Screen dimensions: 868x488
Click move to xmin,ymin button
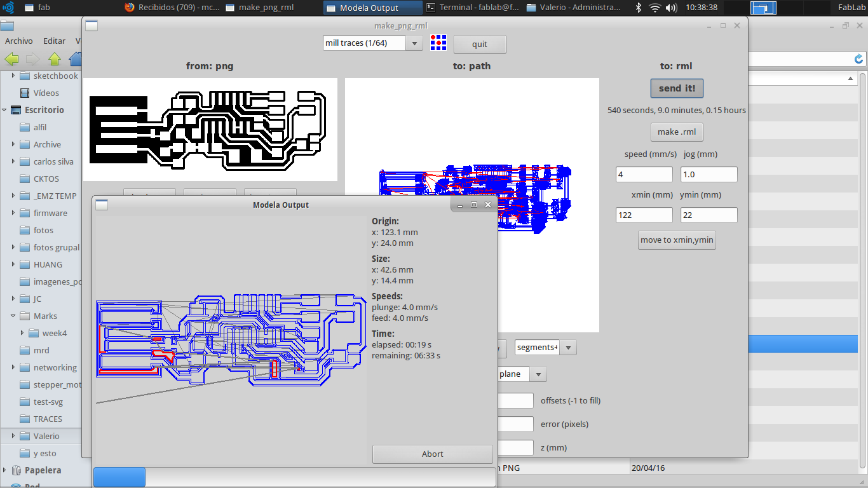tap(677, 240)
